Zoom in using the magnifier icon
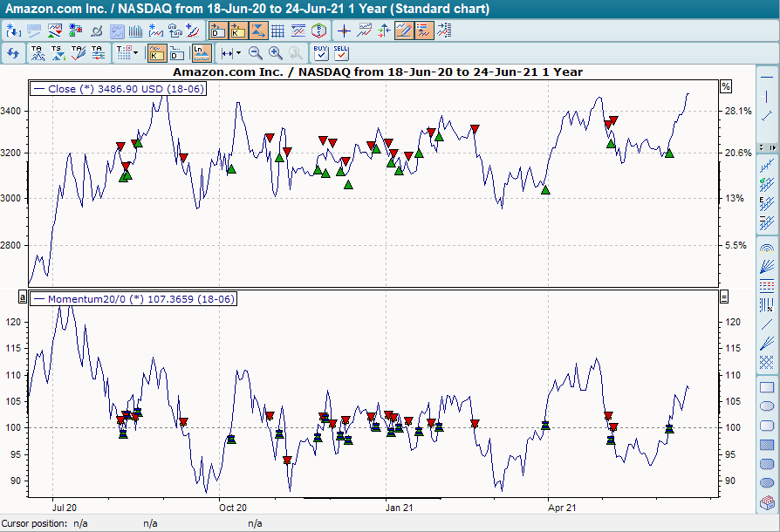The width and height of the screenshot is (780, 532). pyautogui.click(x=274, y=54)
